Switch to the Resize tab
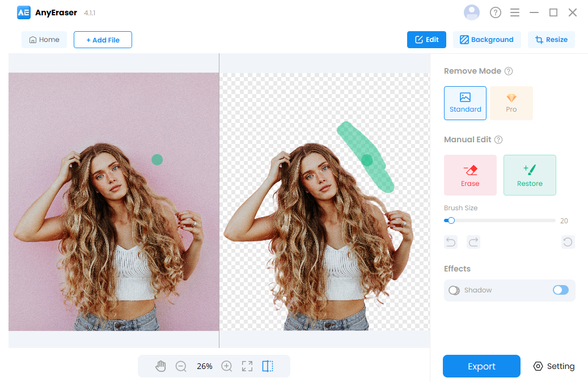588x382 pixels. point(551,40)
